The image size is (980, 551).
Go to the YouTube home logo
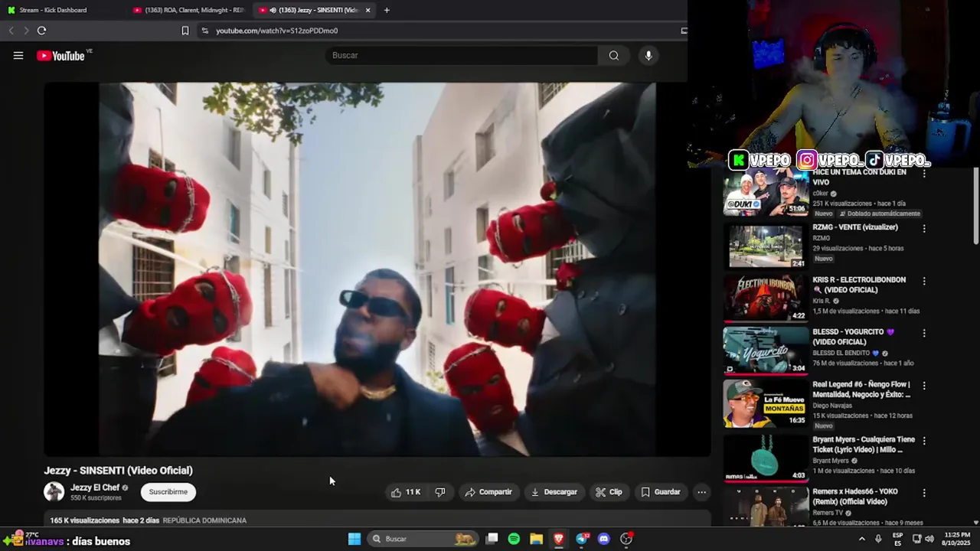click(60, 56)
